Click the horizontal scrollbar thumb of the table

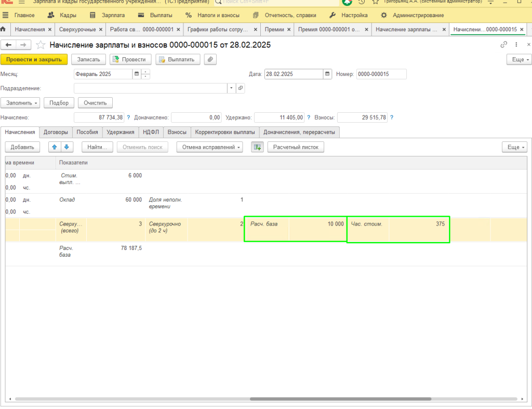341,399
